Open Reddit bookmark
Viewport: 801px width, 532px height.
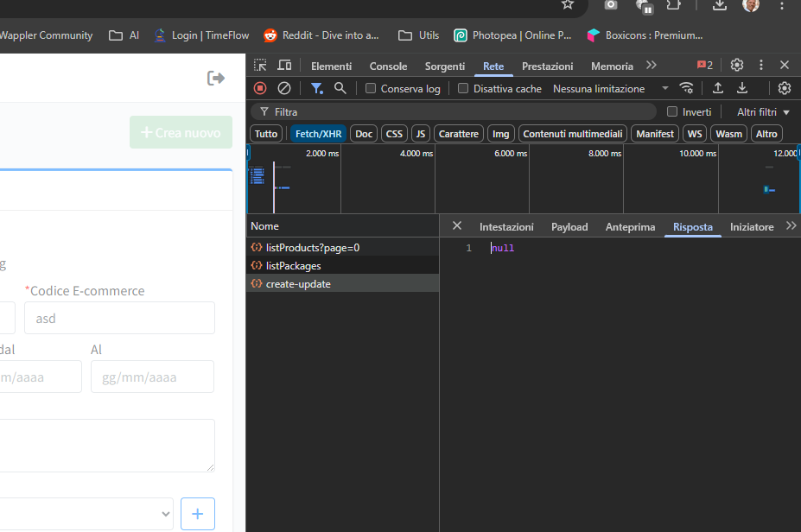point(321,35)
